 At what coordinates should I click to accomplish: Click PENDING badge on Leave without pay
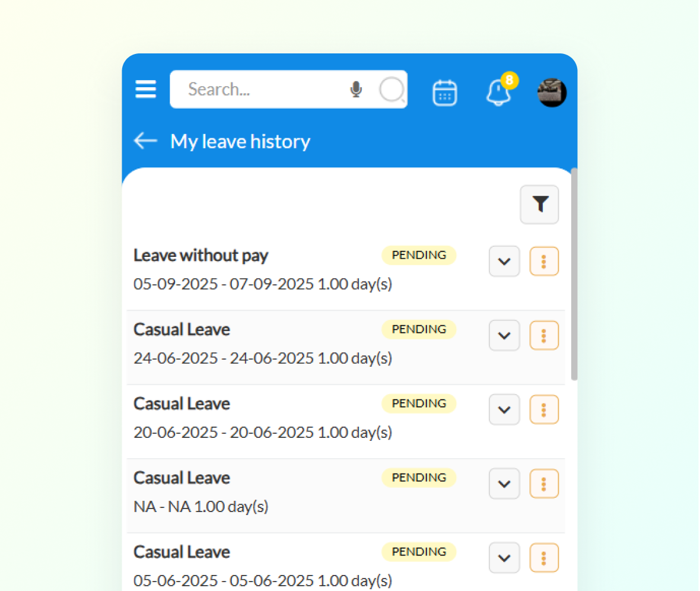point(419,255)
